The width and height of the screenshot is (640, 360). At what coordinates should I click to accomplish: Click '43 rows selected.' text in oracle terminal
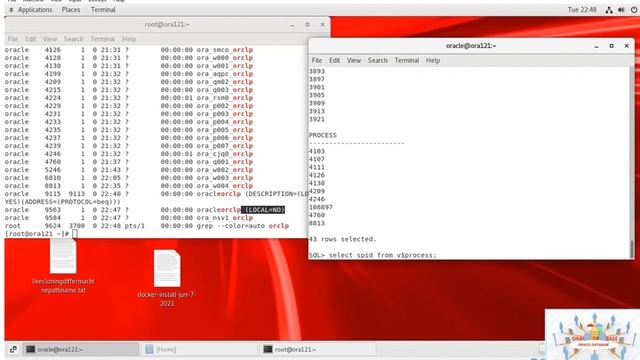click(342, 239)
